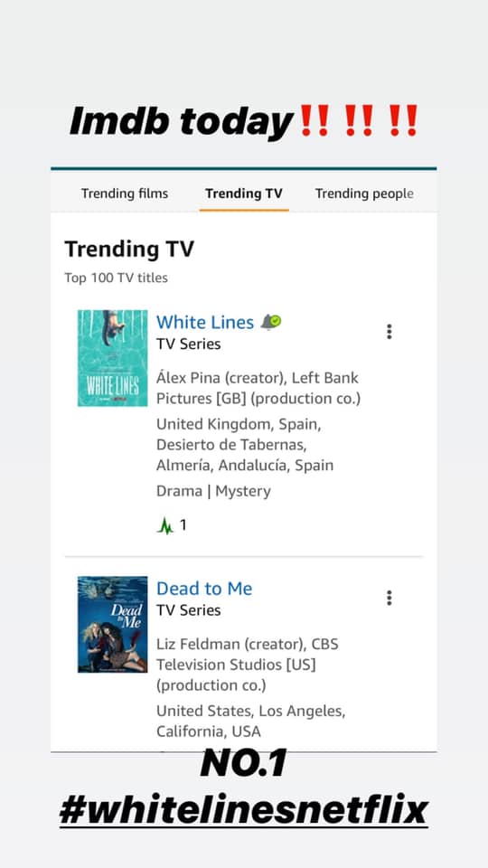Open the White Lines three-dot options menu
Screen dimensions: 488x868
pyautogui.click(x=389, y=332)
